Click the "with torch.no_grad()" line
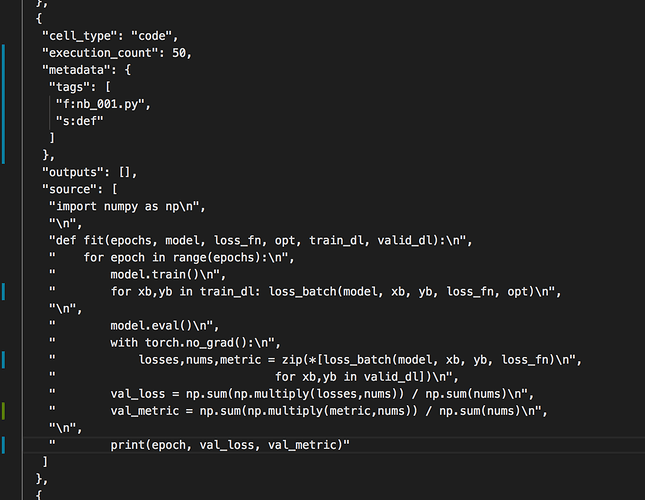This screenshot has height=500, width=645. 195,342
